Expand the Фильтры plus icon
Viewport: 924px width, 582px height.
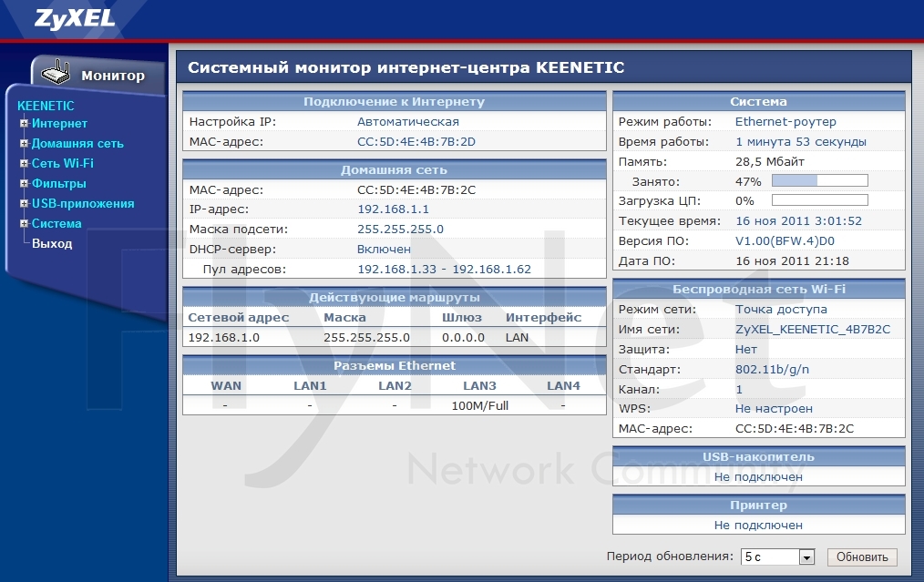tap(25, 184)
